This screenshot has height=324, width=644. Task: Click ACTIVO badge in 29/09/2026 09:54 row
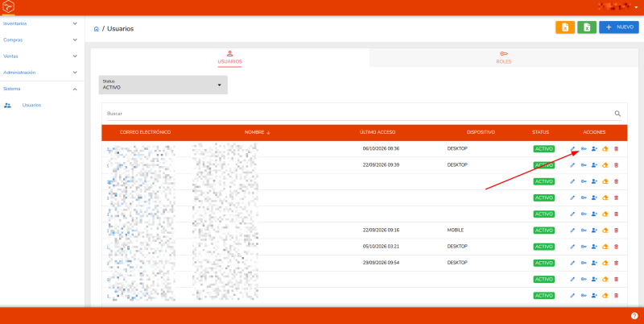tap(544, 263)
